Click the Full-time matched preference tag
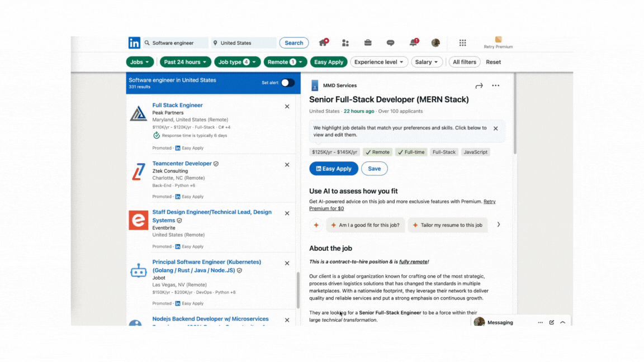644x362 pixels. tap(411, 153)
